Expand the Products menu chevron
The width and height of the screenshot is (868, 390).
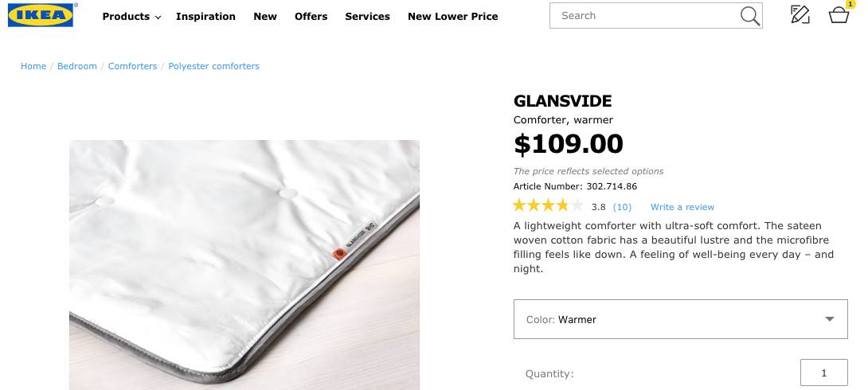click(x=158, y=18)
